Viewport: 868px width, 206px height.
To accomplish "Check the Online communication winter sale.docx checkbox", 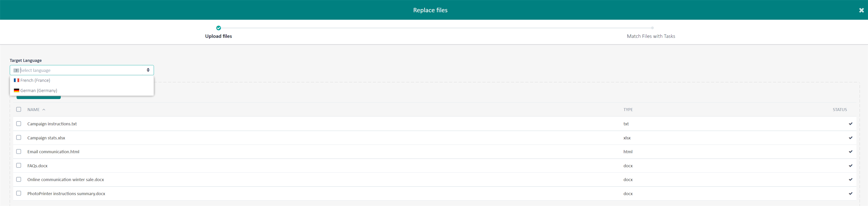I will point(19,179).
